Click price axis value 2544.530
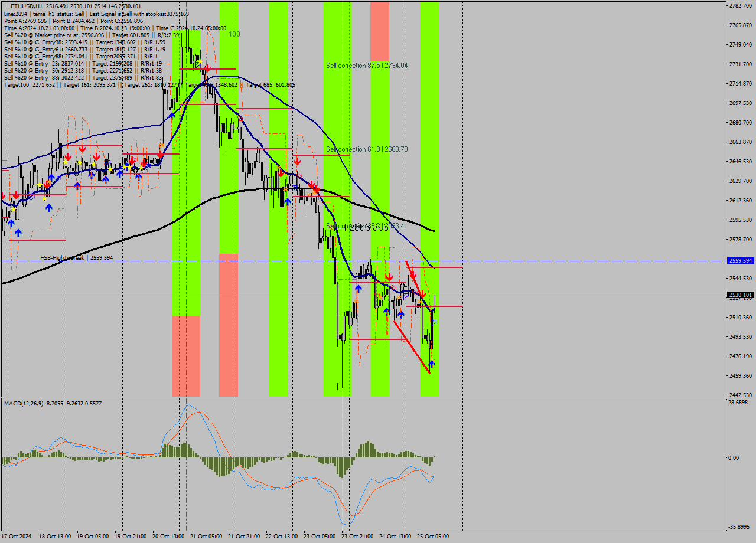756x543 pixels. [x=741, y=278]
